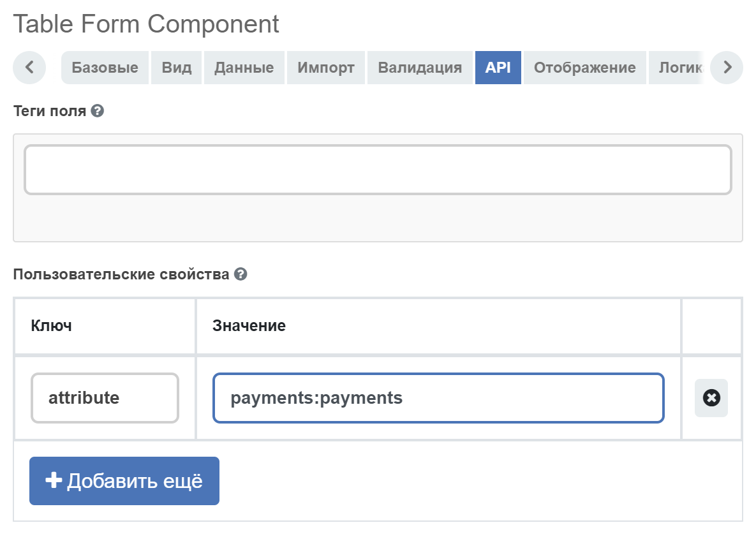Screen dimensions: 756x546
Task: Switch to the Базовые tab
Action: point(105,68)
